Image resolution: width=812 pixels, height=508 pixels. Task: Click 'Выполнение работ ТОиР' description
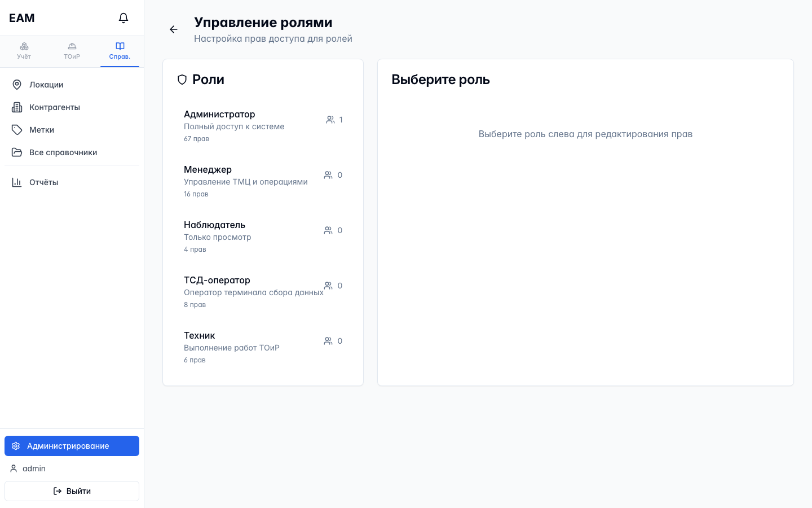tap(232, 348)
